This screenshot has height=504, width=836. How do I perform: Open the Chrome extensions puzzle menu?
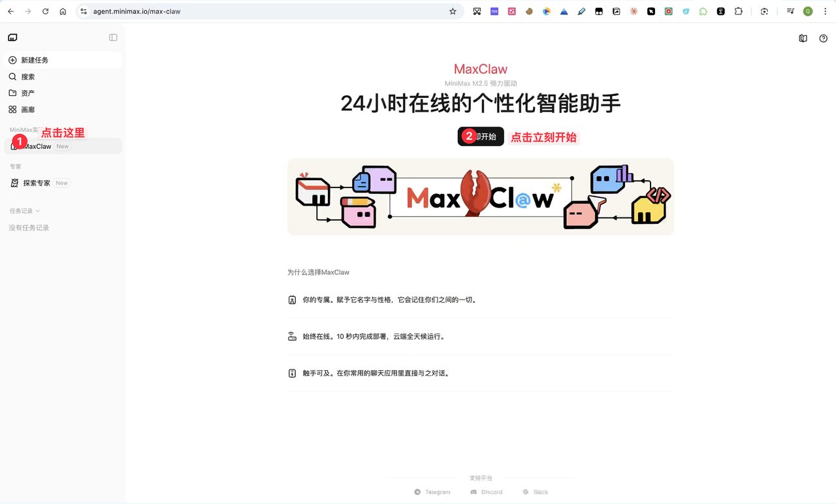pos(739,11)
